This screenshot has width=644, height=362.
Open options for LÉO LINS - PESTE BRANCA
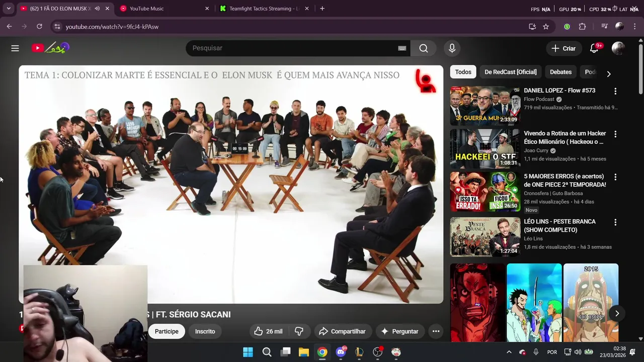[x=615, y=222]
